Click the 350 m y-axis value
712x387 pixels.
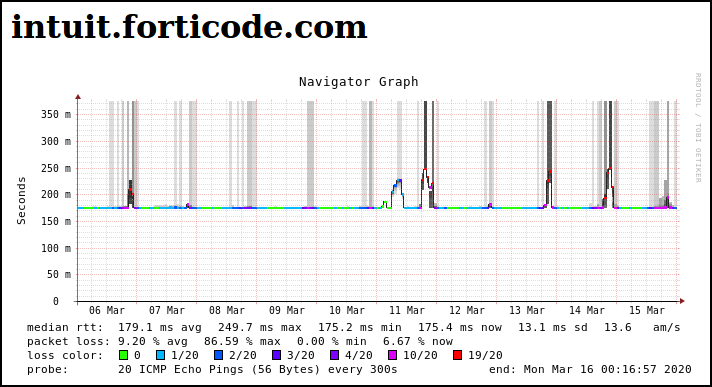tap(56, 114)
